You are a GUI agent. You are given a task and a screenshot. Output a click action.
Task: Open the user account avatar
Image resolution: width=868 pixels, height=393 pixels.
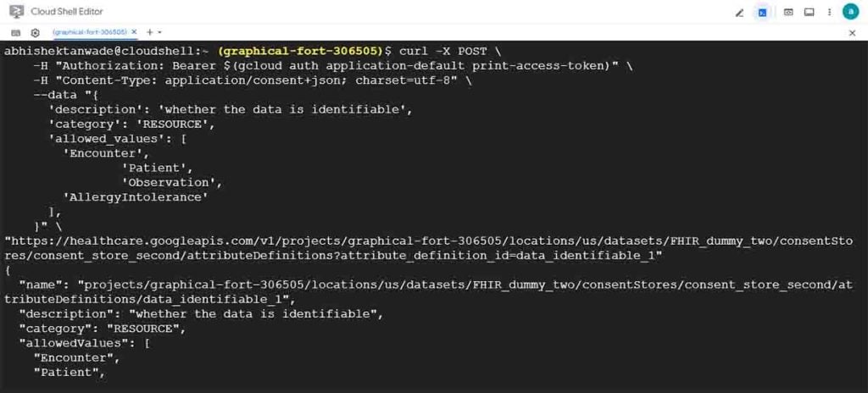point(851,12)
